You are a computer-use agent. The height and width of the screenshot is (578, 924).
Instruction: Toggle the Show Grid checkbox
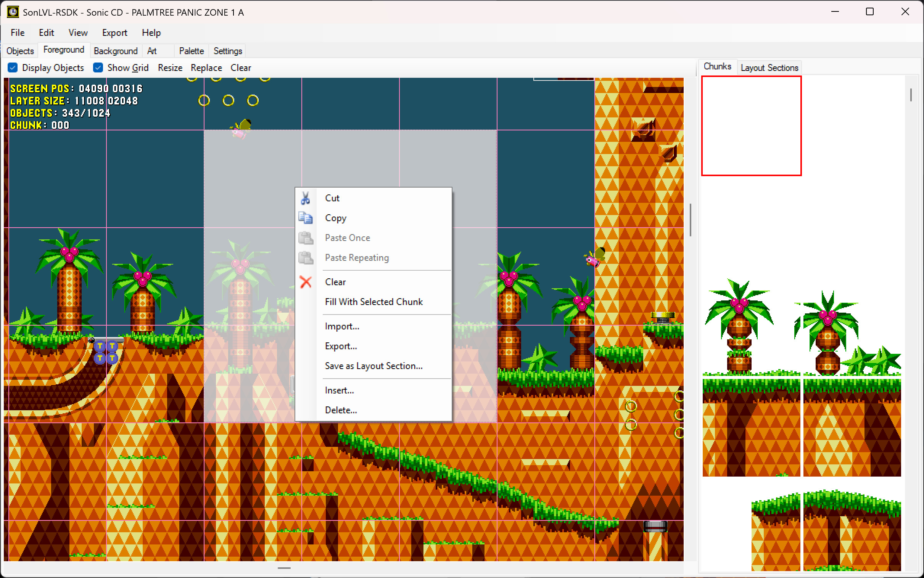[x=98, y=67]
